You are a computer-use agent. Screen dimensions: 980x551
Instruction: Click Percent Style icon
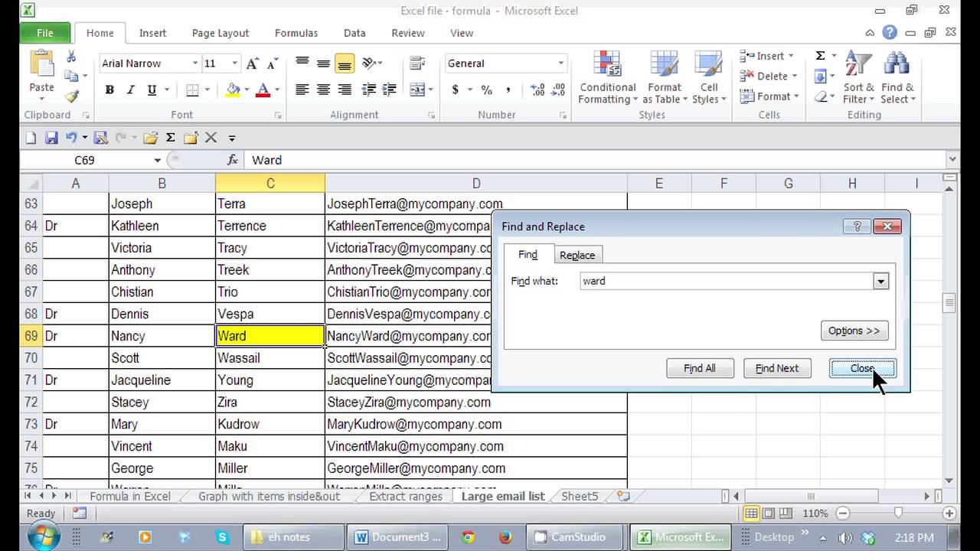(x=486, y=90)
